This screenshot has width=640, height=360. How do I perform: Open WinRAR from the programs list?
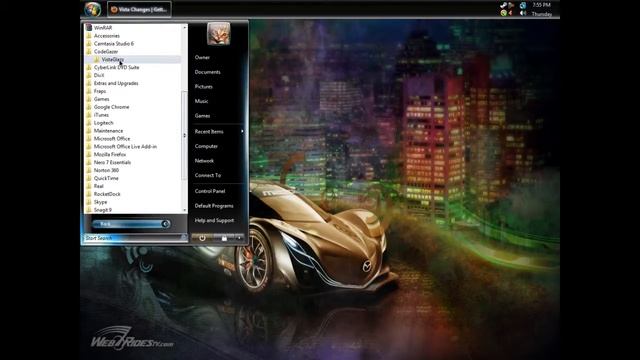pos(103,28)
